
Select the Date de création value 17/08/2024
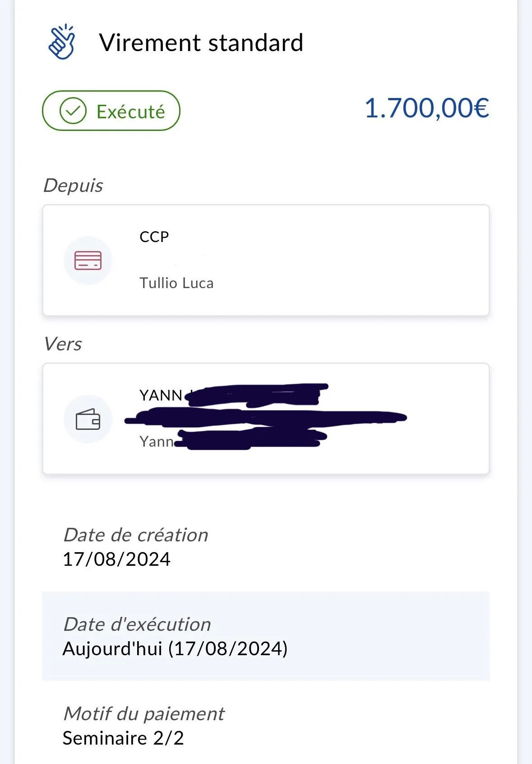tap(116, 559)
